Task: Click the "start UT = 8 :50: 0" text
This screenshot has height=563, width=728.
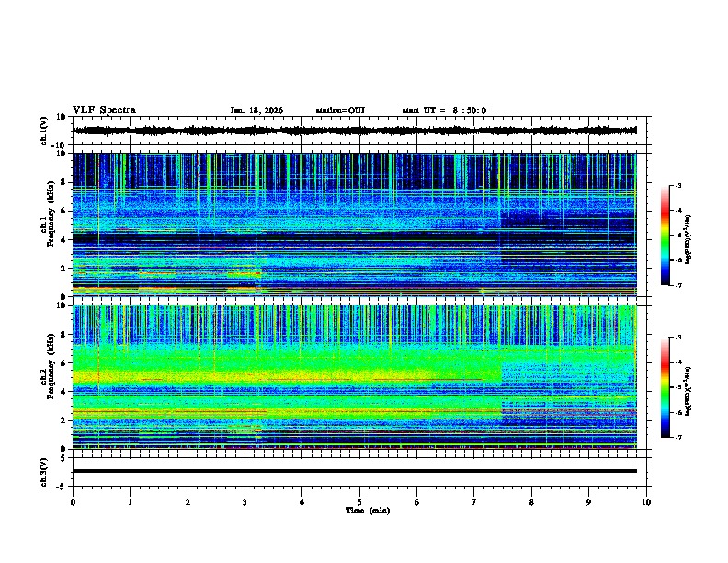Action: pos(444,110)
